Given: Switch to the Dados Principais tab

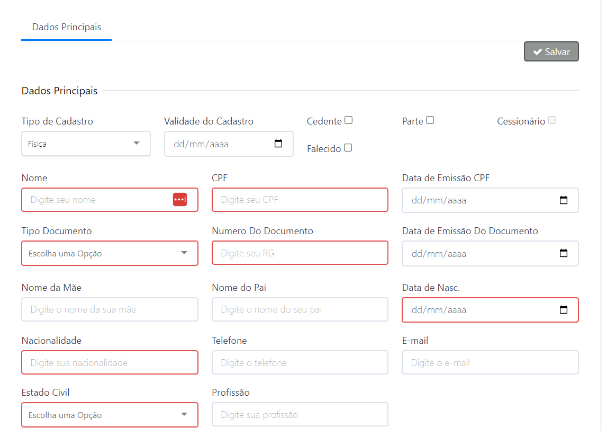Looking at the screenshot, I should click(x=67, y=25).
